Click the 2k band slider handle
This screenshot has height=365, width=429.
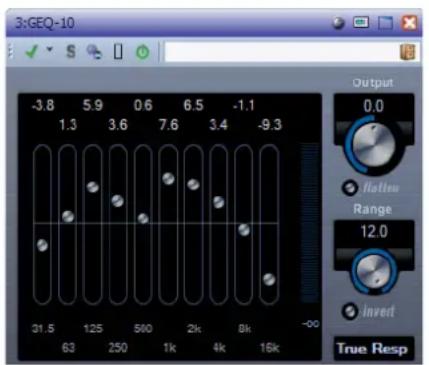click(x=193, y=184)
